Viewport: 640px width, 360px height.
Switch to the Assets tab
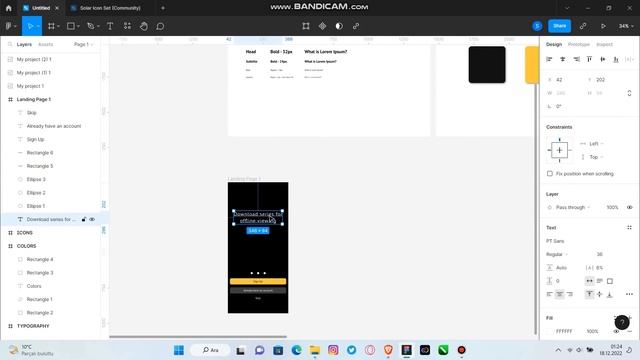45,44
